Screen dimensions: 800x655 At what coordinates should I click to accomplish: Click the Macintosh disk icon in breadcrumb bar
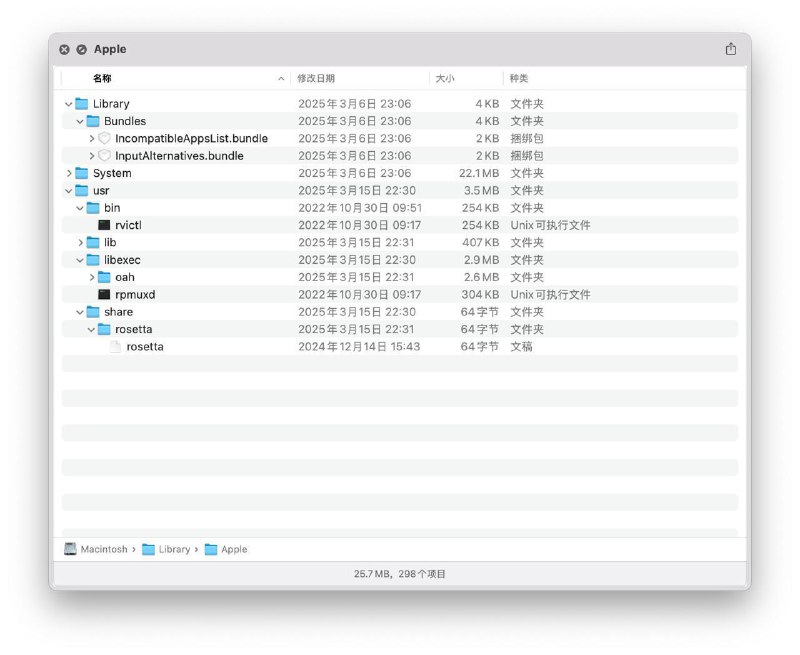(x=68, y=548)
